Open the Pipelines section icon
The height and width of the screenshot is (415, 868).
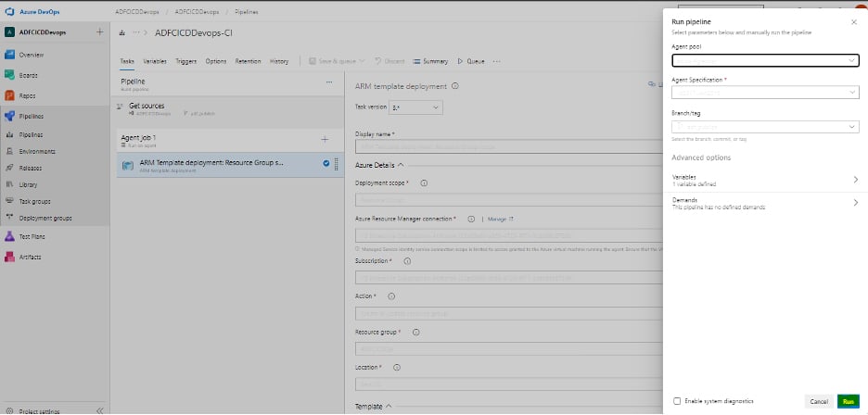[x=9, y=116]
